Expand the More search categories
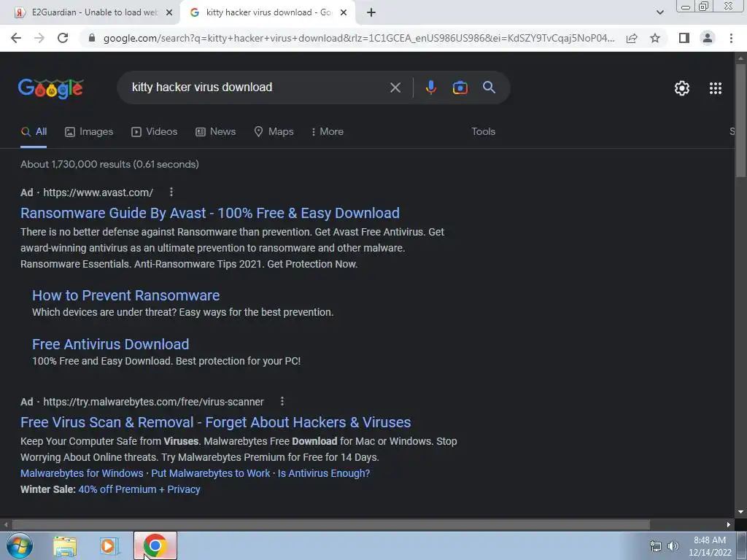 tap(327, 132)
